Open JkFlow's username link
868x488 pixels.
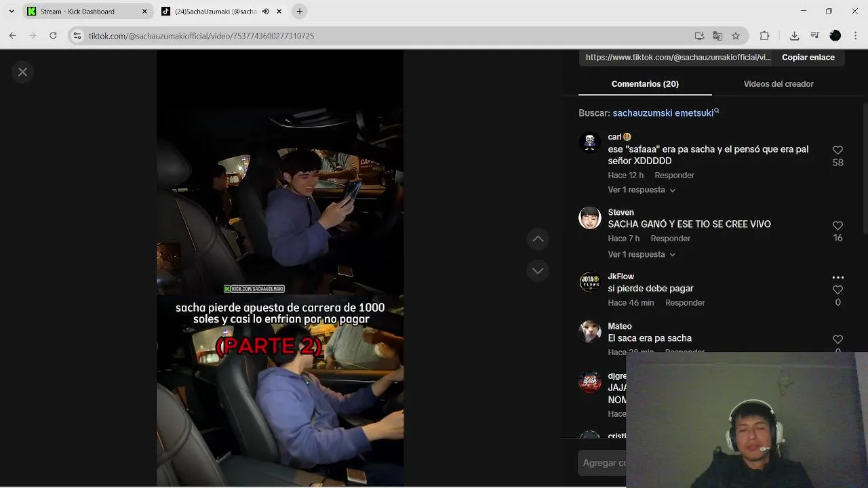[620, 277]
